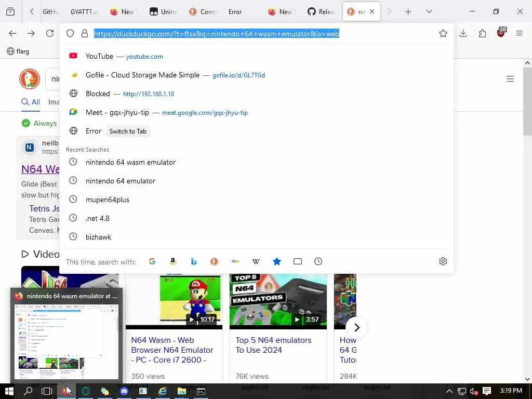Search open tabs using tab icon
This screenshot has width=532, height=399.
(298, 261)
